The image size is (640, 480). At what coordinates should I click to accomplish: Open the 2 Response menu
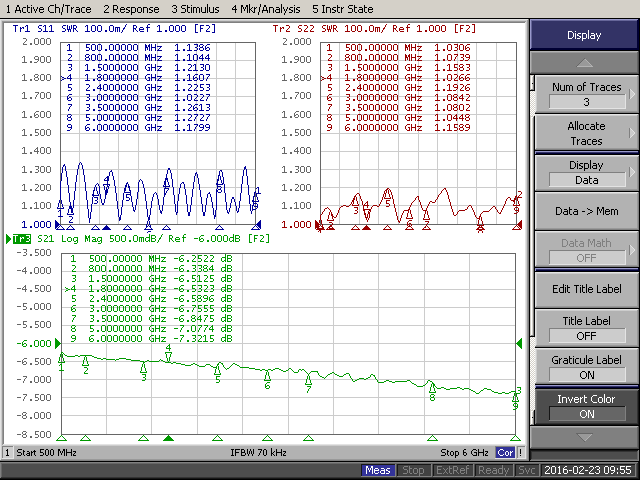click(131, 9)
